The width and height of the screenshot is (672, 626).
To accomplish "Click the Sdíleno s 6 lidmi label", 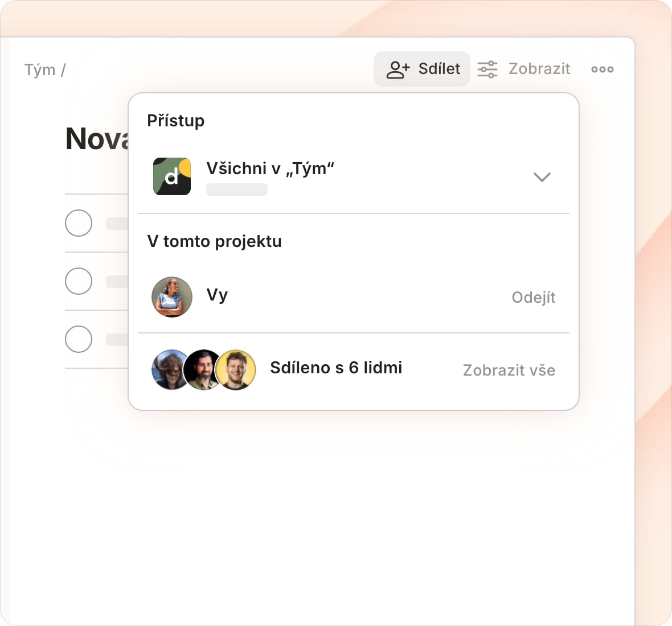I will pos(336,368).
